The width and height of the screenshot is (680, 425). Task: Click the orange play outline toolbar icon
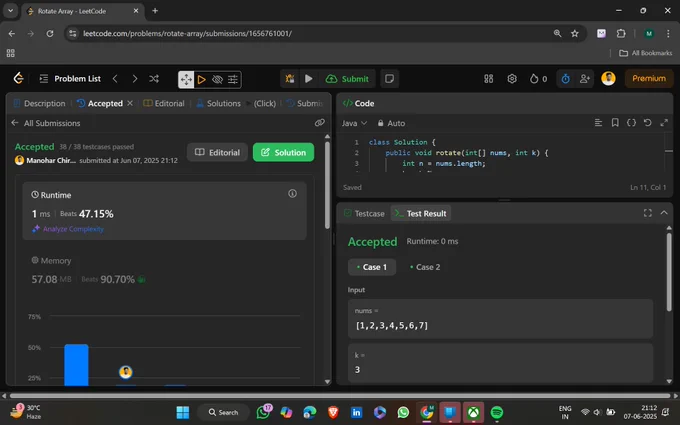coord(202,79)
